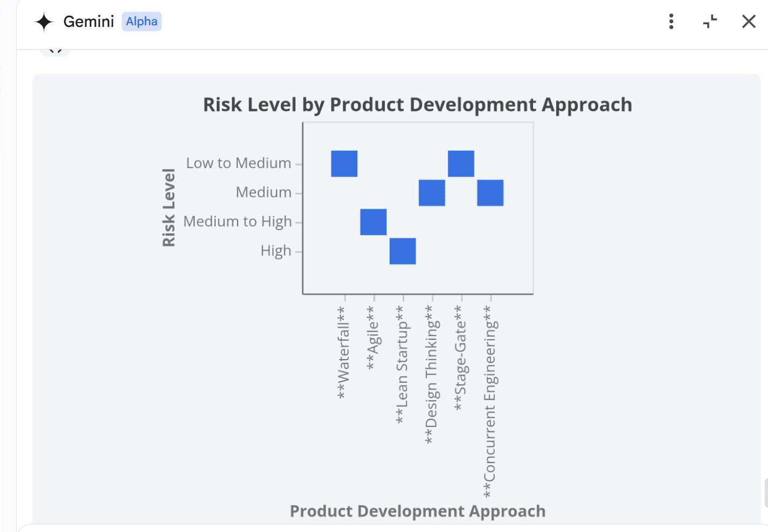Select the Stage-Gate data point square
The width and height of the screenshot is (768, 532).
(461, 164)
